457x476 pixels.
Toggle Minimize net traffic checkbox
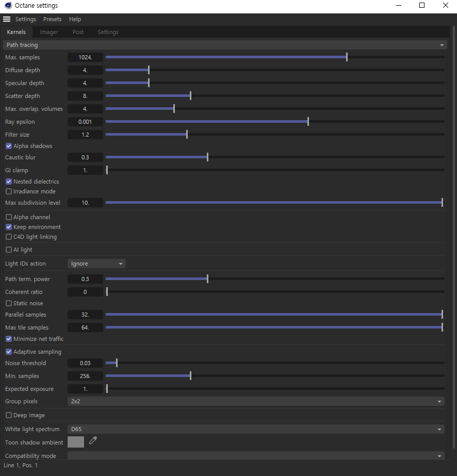click(x=9, y=339)
